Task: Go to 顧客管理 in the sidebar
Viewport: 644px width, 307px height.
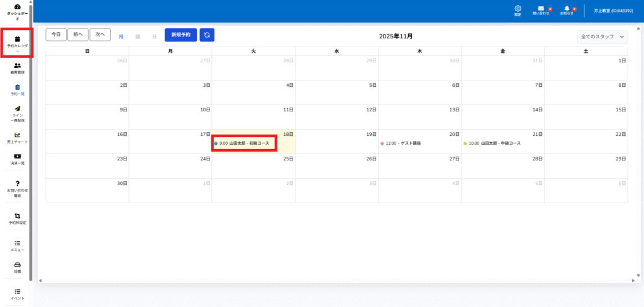Action: click(x=18, y=65)
